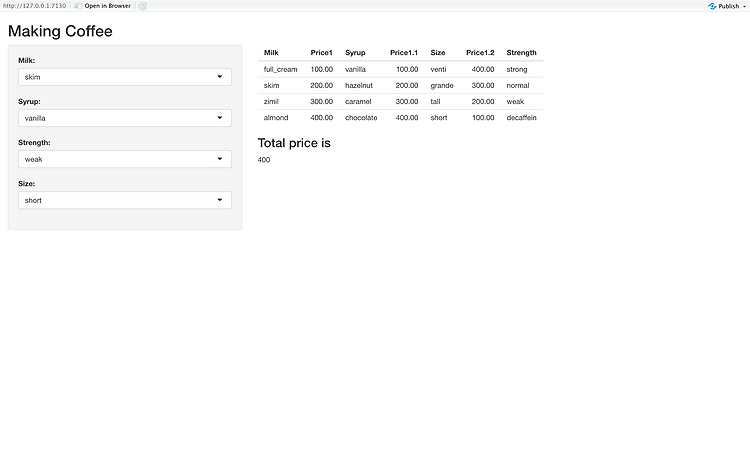
Task: Click the reload icon in the viewer toolbar
Action: click(x=143, y=6)
